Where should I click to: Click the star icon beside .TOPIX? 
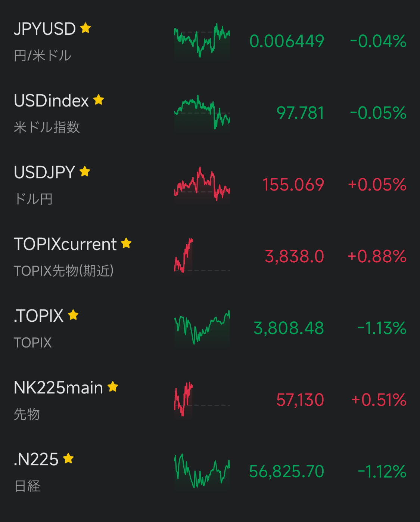click(73, 315)
